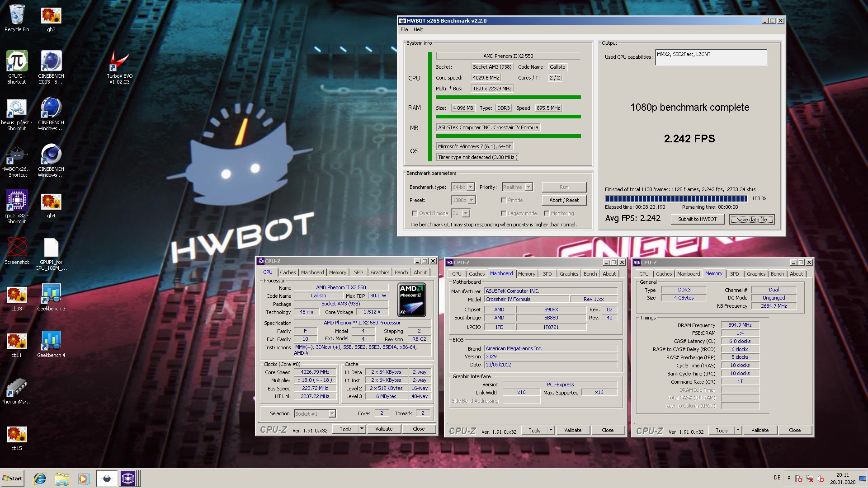Open the cb15 desktop icon
This screenshot has width=868, height=488.
coord(17,438)
